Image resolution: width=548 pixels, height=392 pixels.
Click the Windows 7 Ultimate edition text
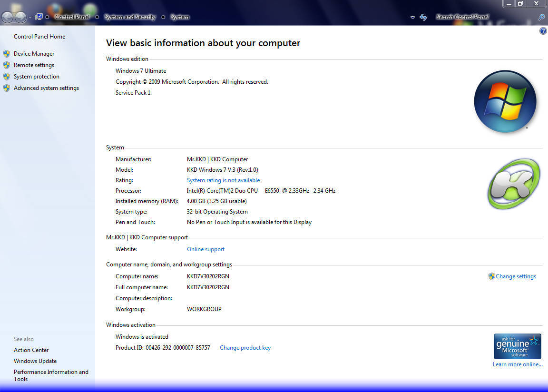coord(141,71)
